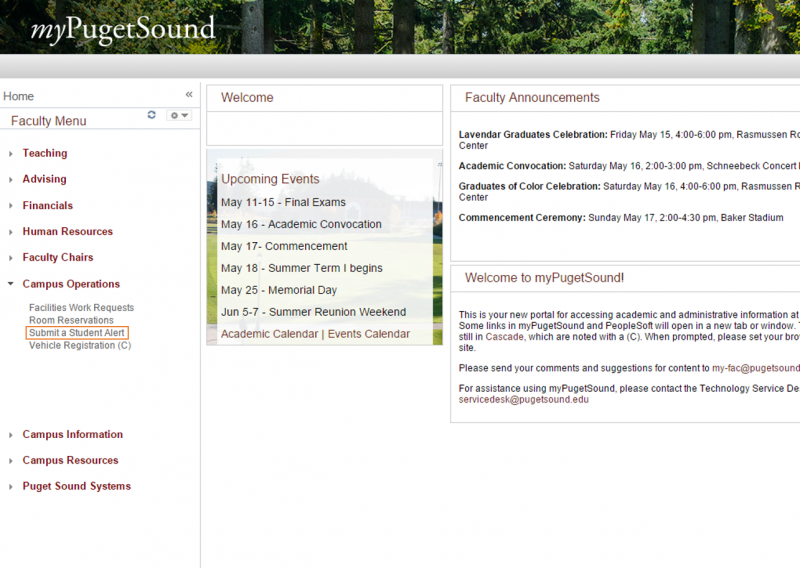Click 'Lavendar Graduates Celebration:' announcement

pos(533,135)
